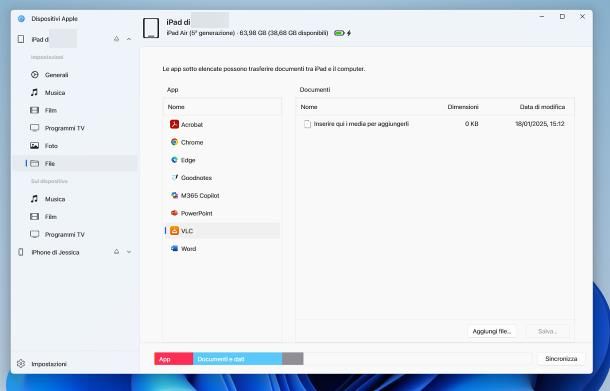Viewport: 610px width, 391px height.
Task: Click the film strip icon under Impostazioni
Action: coord(35,110)
